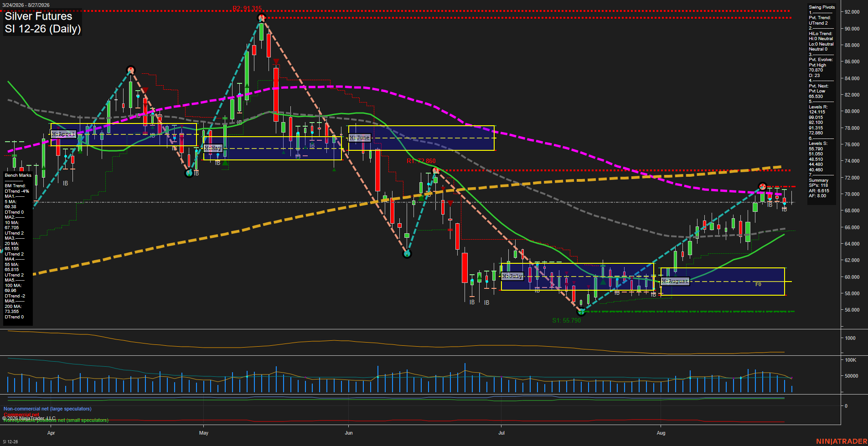Screen dimensions: 868x446
Task: Click the 69.38 moving average value
Action: (10, 207)
